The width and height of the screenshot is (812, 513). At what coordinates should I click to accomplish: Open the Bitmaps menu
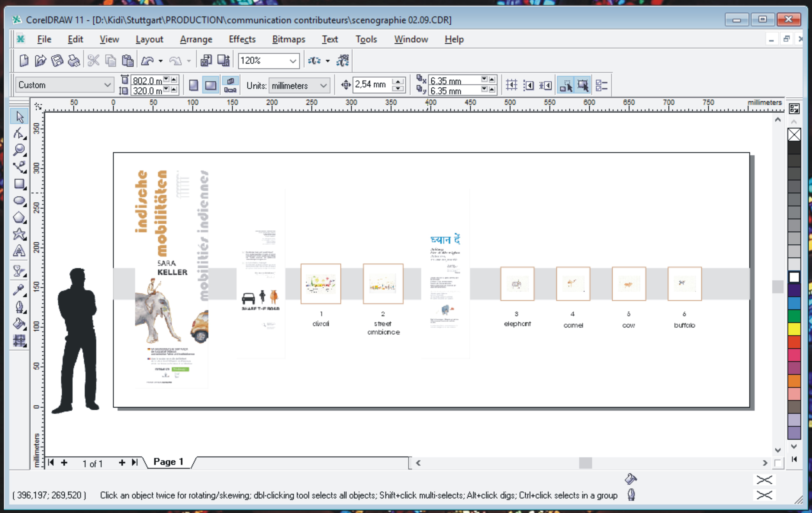coord(289,39)
